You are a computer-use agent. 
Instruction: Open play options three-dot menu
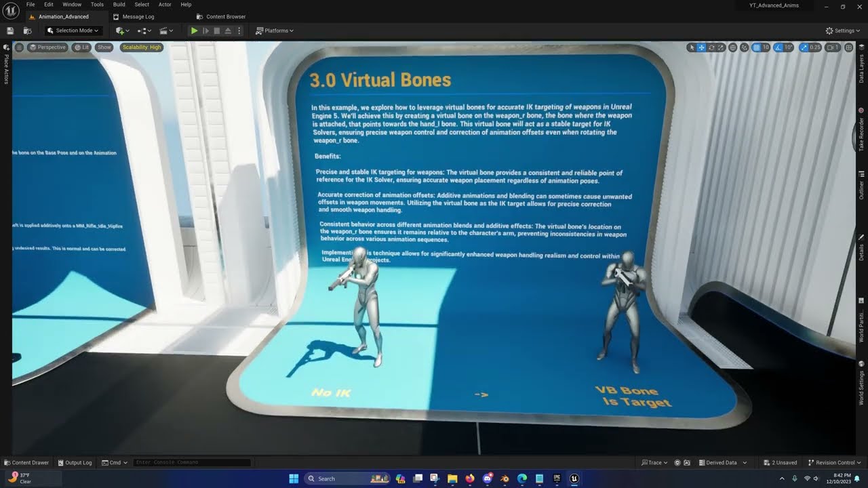coord(239,30)
